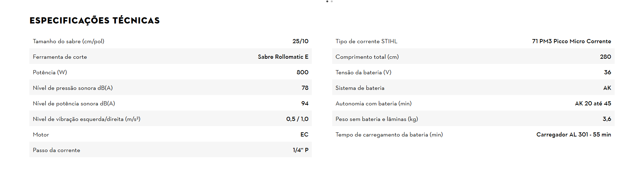Select the Peso sem bateria e lâminas label

point(376,119)
